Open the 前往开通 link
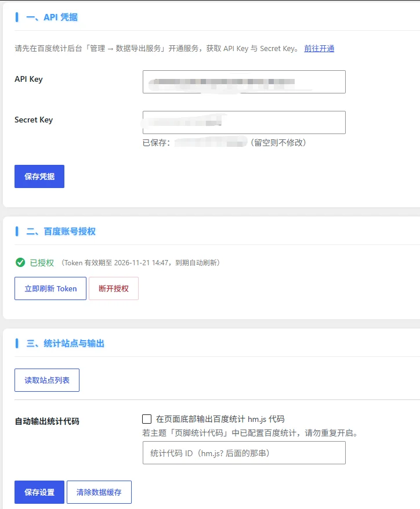This screenshot has height=509, width=420. 319,49
